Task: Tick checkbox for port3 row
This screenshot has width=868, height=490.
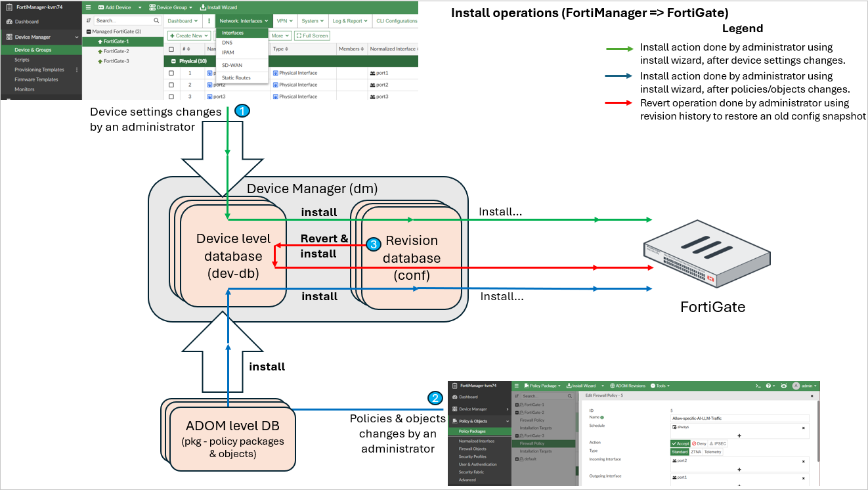Action: click(x=171, y=97)
